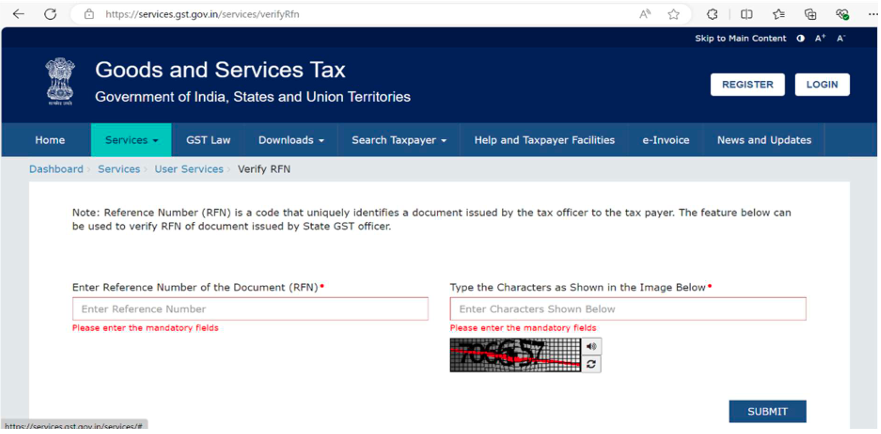Click Goods and Services Tax heading
This screenshot has height=434, width=881.
click(x=220, y=70)
